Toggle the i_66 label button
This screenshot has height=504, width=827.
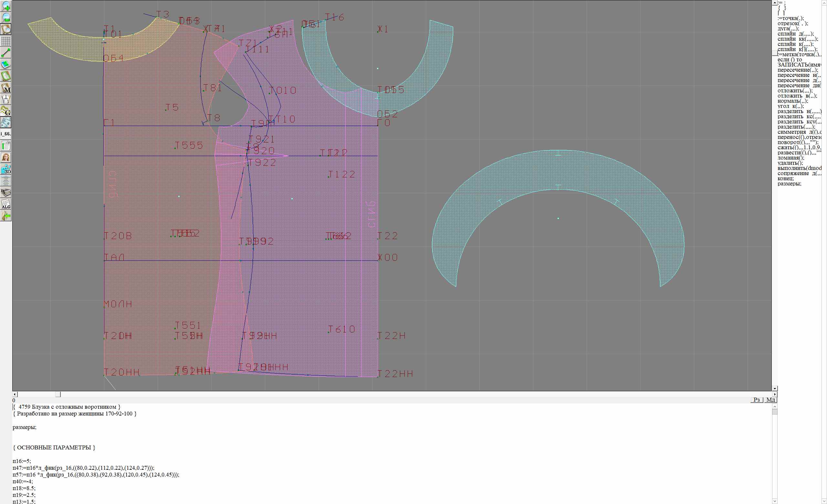6,134
